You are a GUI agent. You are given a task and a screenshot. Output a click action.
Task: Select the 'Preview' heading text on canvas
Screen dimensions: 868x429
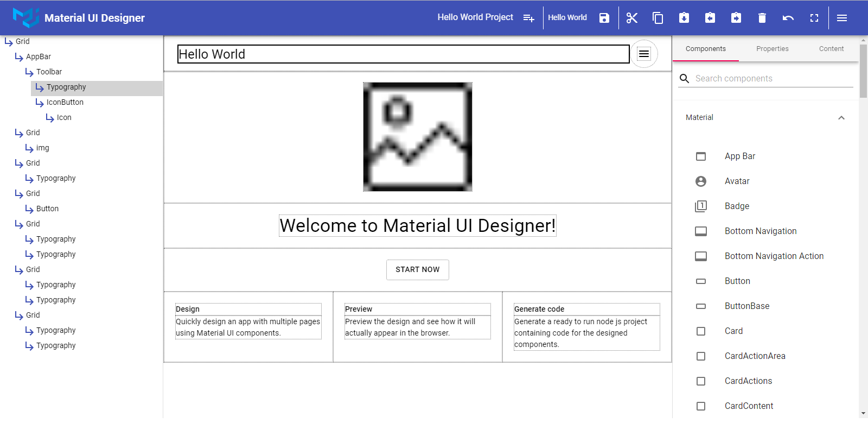pyautogui.click(x=418, y=309)
